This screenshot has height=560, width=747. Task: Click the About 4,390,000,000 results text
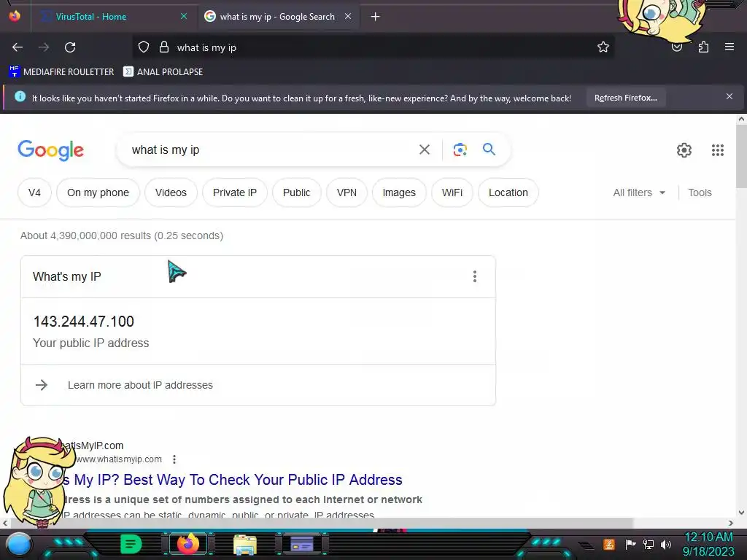(122, 236)
